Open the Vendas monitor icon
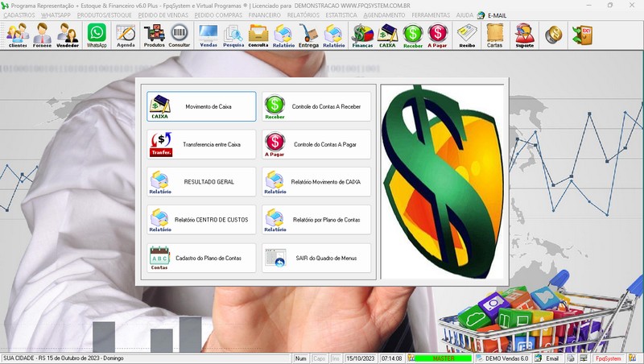This screenshot has width=644, height=364. tap(208, 35)
